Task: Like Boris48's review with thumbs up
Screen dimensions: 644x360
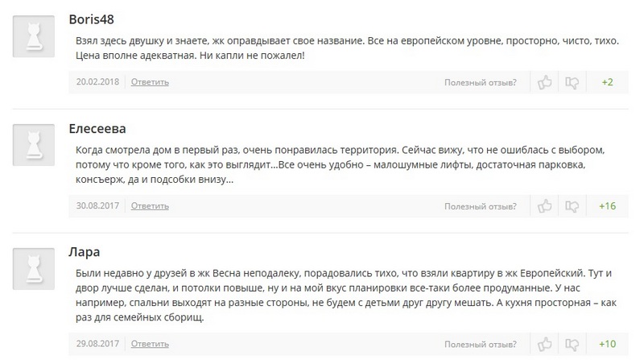Action: click(x=545, y=83)
